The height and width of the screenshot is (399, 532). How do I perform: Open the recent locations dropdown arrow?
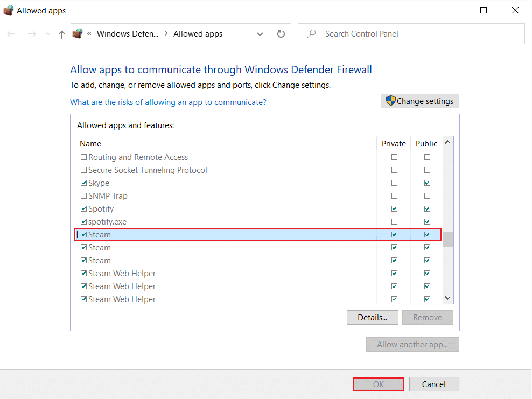(47, 34)
